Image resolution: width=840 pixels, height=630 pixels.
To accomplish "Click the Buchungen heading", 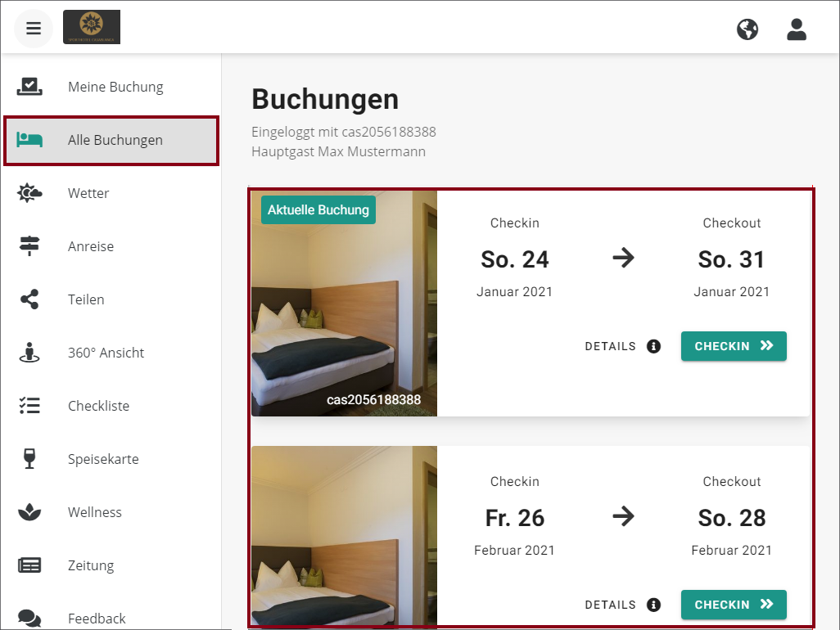I will pyautogui.click(x=325, y=100).
